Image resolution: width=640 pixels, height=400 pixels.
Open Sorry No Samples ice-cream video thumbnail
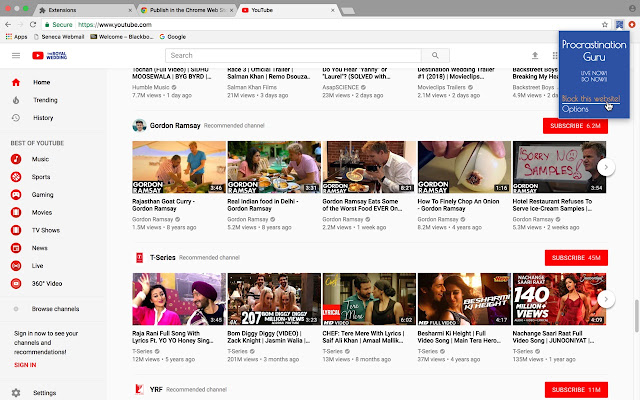coord(559,167)
